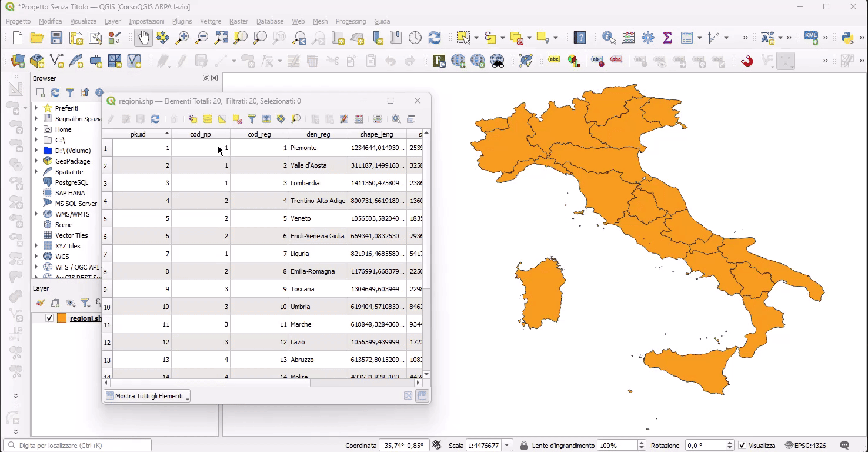Toggle the scale lock padlock icon

524,446
